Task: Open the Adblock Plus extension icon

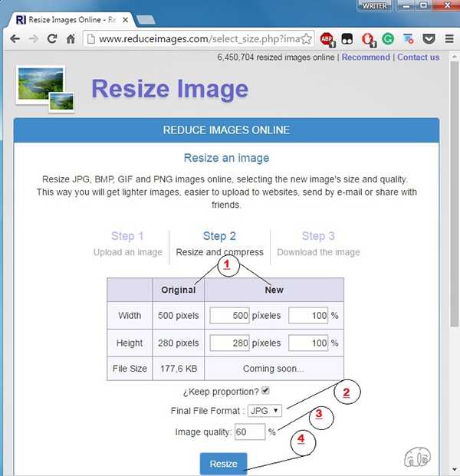Action: (x=327, y=39)
